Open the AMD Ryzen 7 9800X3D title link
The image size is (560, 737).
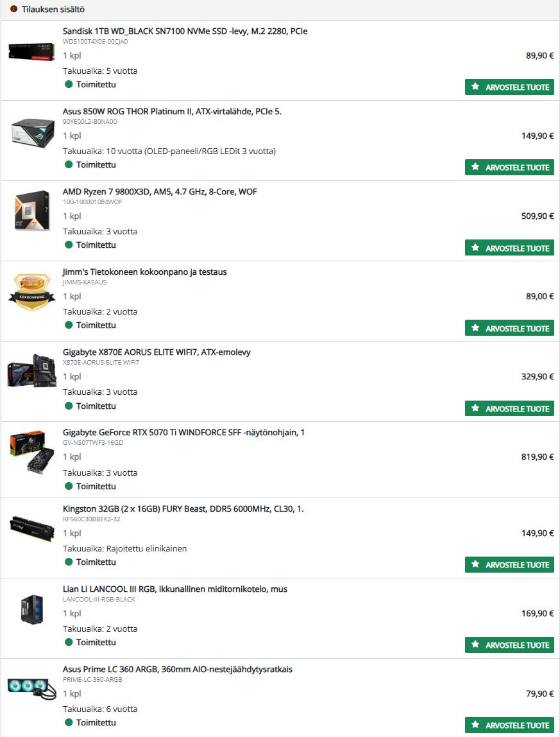point(160,192)
